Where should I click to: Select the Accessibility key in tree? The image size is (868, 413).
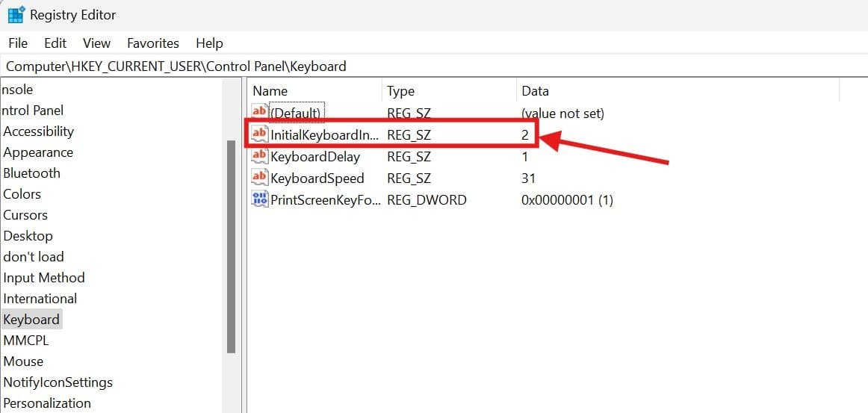click(x=38, y=131)
